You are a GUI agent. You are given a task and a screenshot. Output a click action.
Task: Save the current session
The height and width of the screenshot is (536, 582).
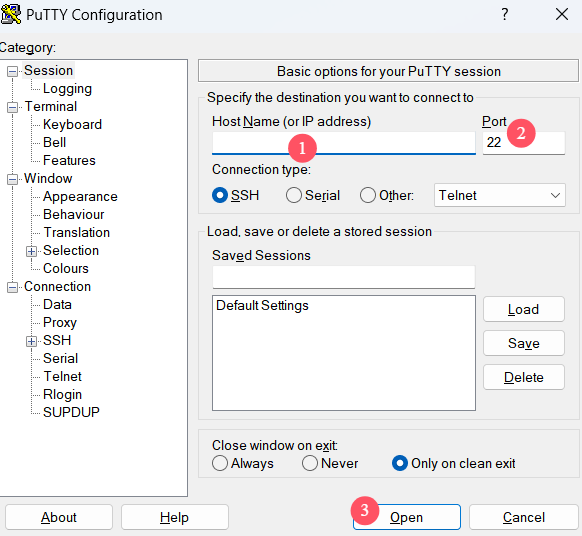tap(524, 343)
